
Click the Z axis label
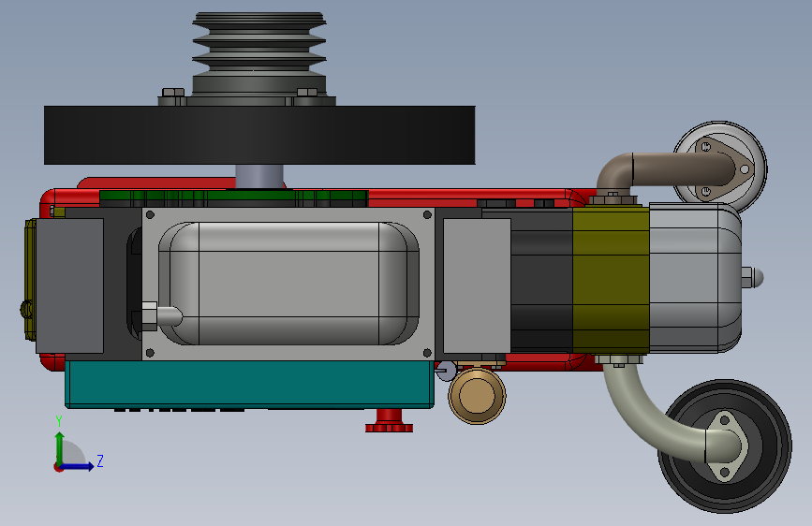point(100,460)
